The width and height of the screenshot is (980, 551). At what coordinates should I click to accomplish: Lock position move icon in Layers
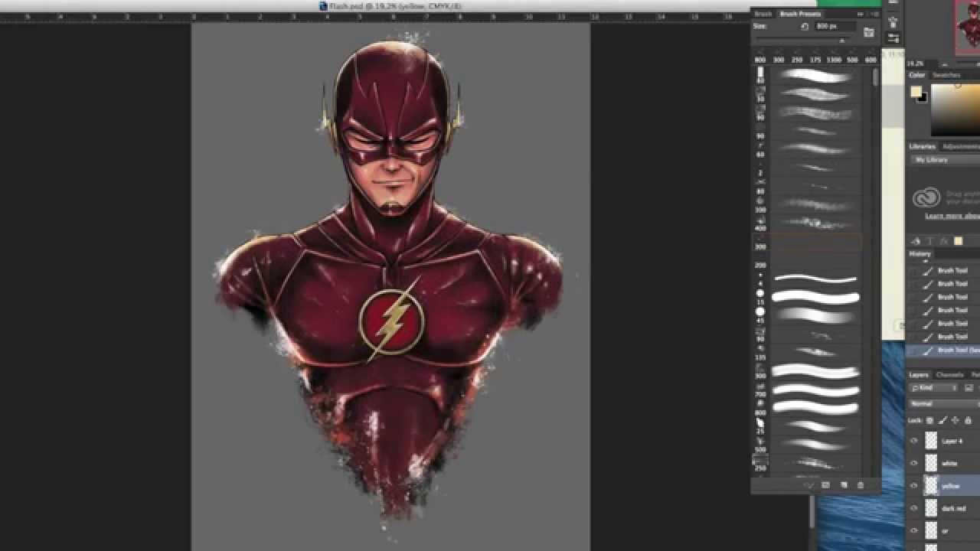click(955, 420)
